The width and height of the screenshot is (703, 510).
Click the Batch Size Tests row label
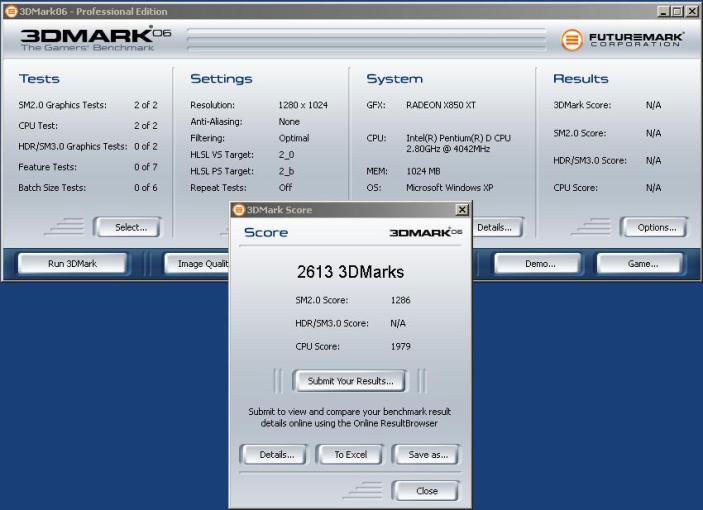click(52, 187)
